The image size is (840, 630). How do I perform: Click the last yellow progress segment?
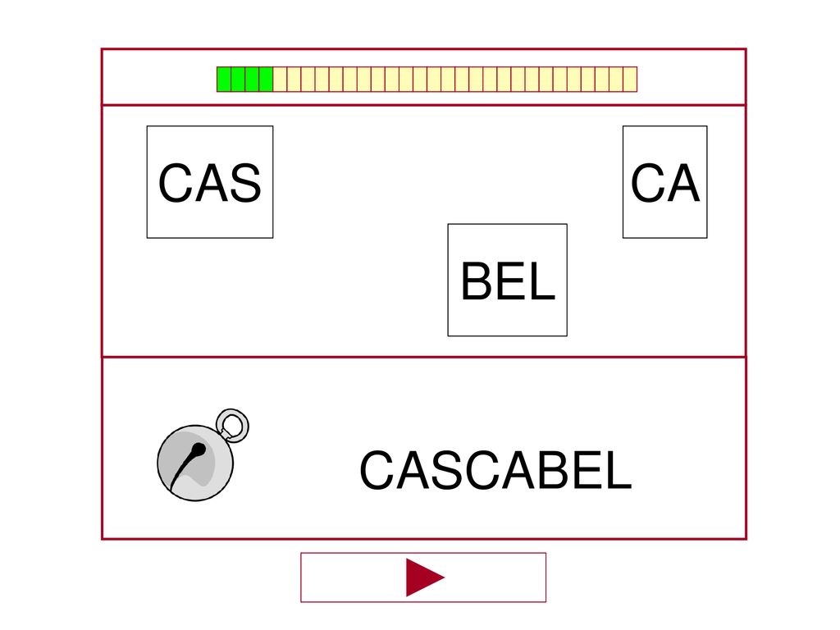[630, 80]
